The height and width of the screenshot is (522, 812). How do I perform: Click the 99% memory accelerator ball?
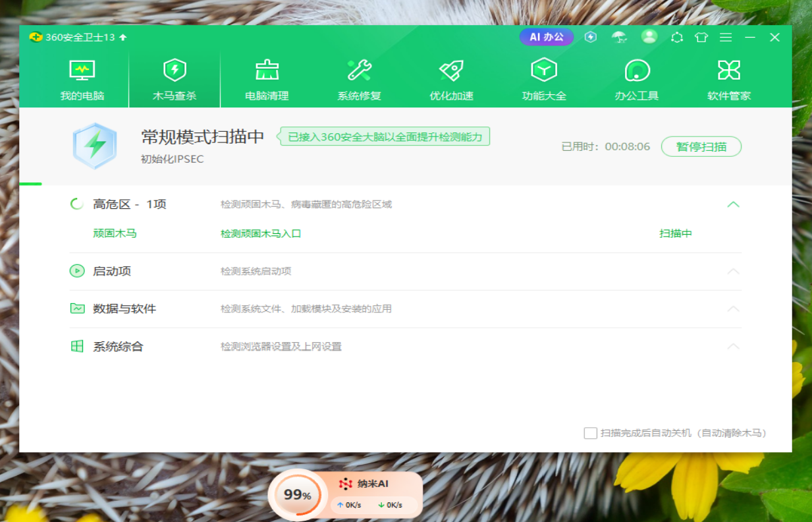(x=298, y=495)
